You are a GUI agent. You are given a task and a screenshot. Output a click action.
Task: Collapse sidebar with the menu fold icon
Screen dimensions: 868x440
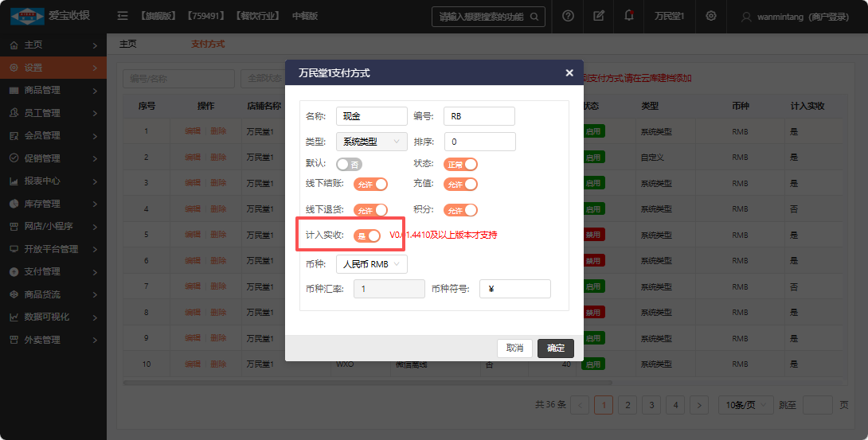point(122,16)
